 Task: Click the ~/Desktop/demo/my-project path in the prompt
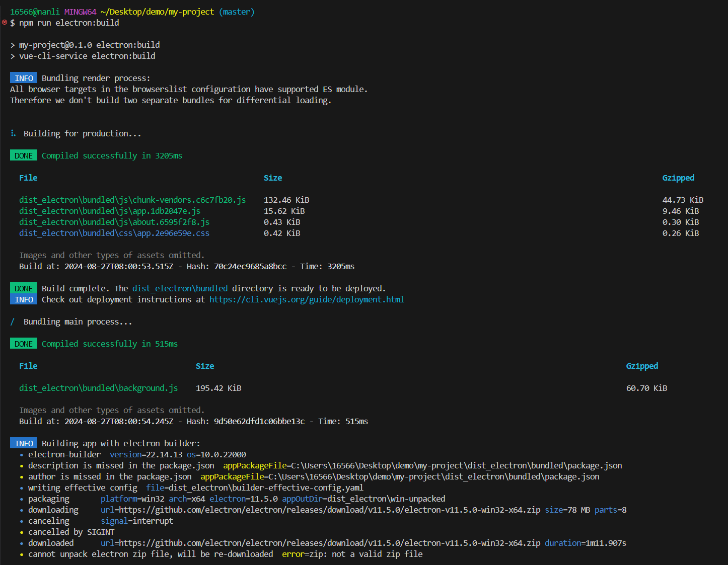click(157, 12)
